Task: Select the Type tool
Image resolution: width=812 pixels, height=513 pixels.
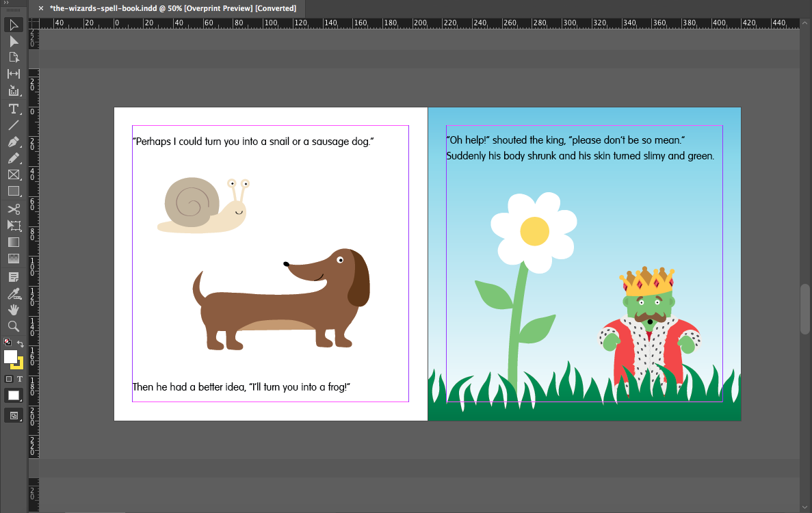Action: (x=14, y=109)
